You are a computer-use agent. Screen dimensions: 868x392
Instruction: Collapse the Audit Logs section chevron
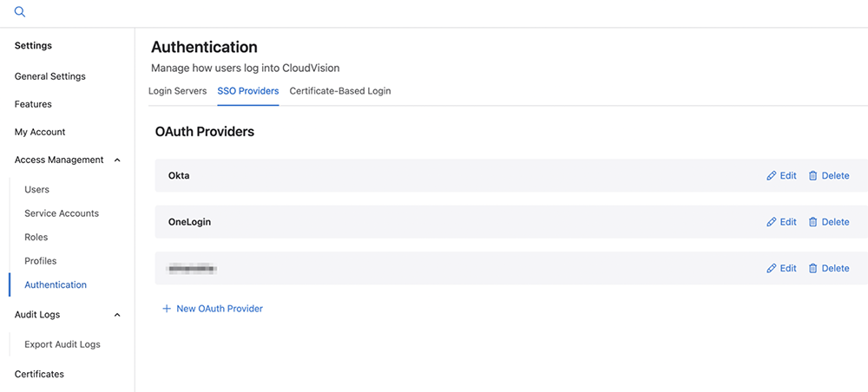[117, 315]
